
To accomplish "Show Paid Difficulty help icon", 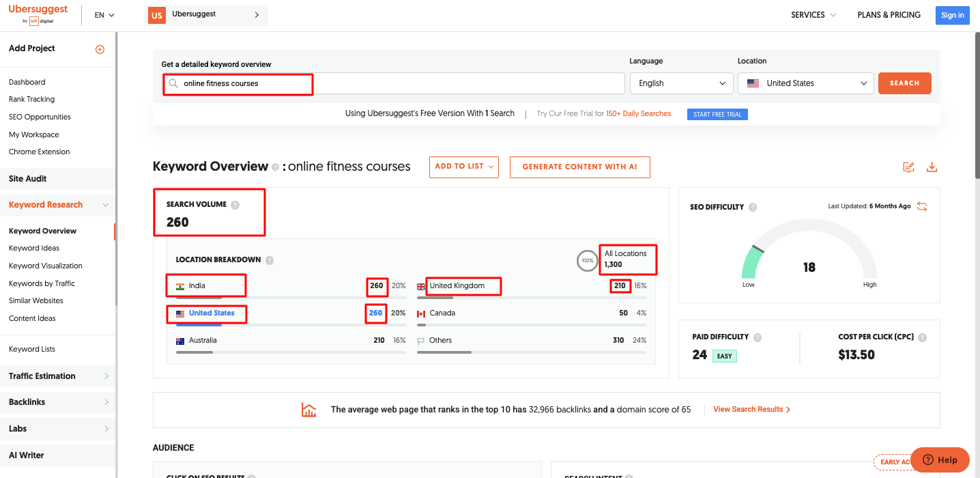I will click(758, 337).
